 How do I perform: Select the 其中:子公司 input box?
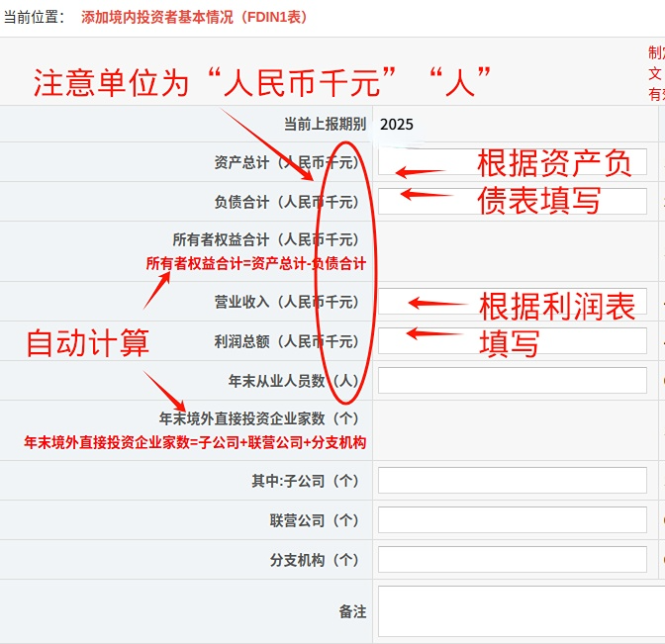(x=512, y=481)
